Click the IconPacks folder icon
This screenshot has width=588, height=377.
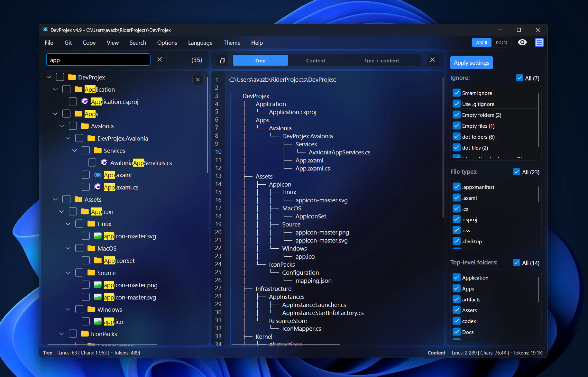coord(85,334)
